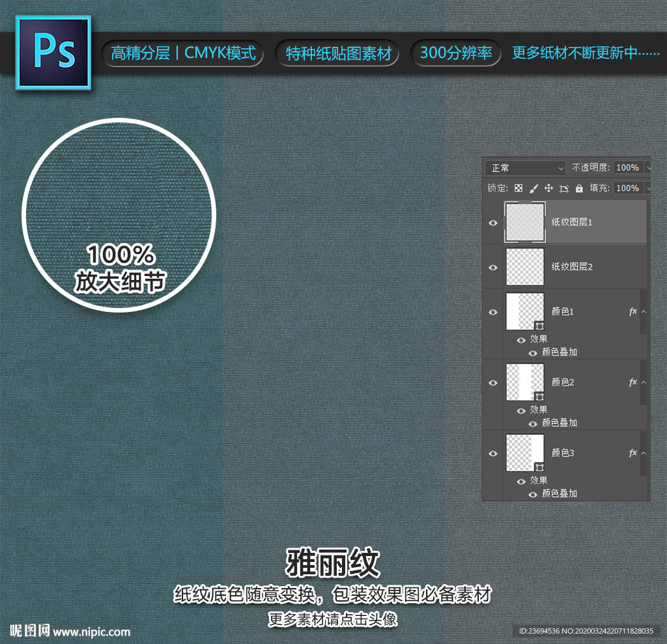
Task: Click the 填充 100% value field
Action: 629,188
